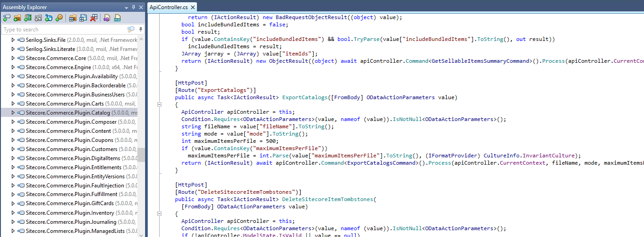Click assembly icon of Sitecore.Commerce.Plugin.Backorderable
The image size is (644, 237).
click(21, 86)
